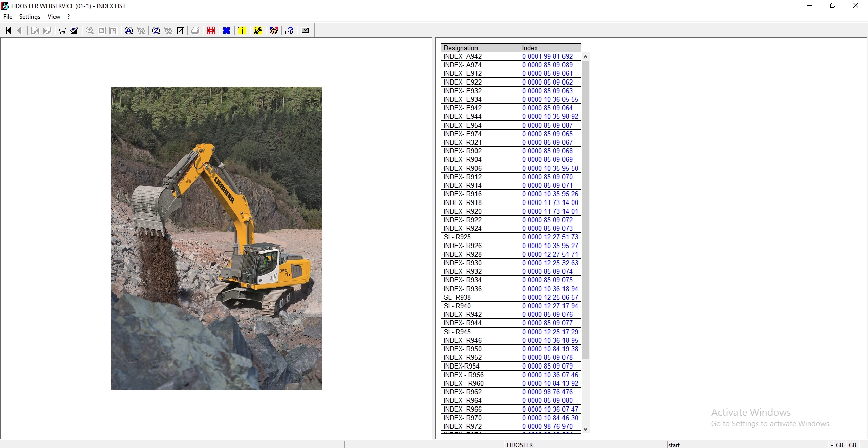Open the yellow information icon

[x=242, y=31]
